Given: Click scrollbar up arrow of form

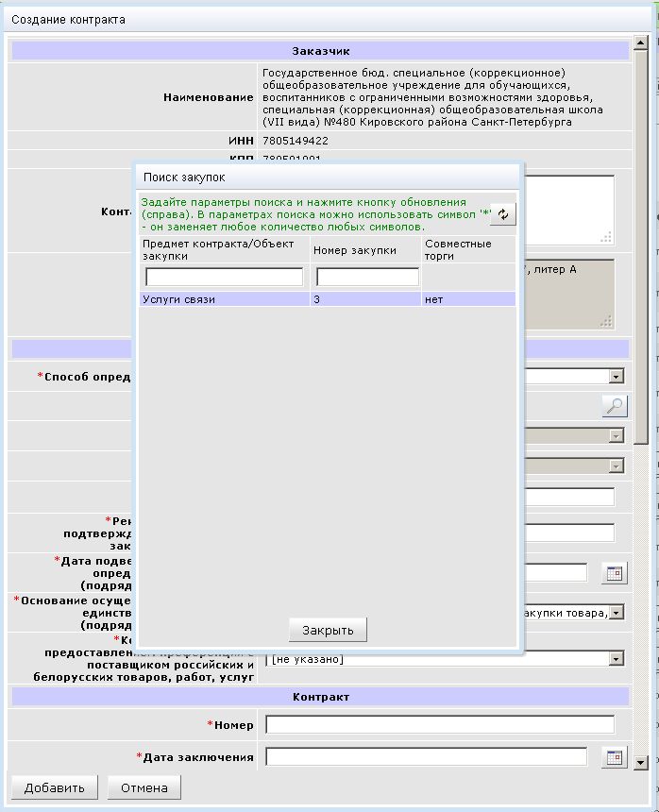Looking at the screenshot, I should click(x=641, y=42).
